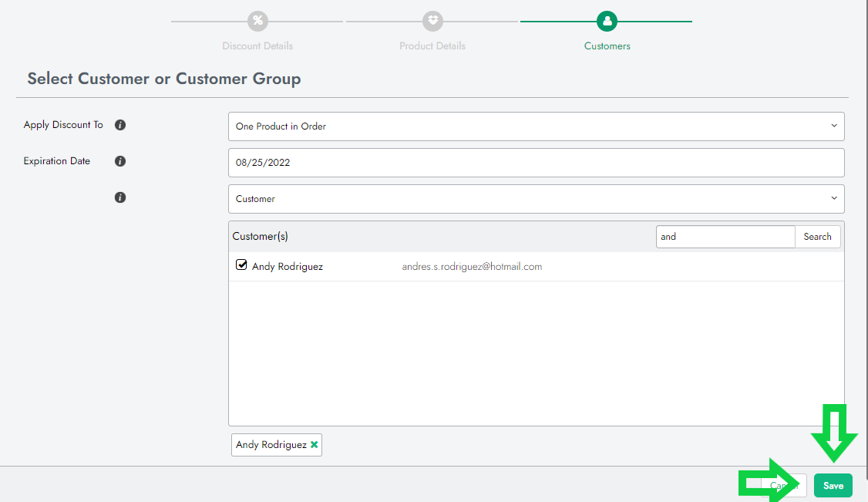This screenshot has width=868, height=502.
Task: Click the Expiration Date field showing 08/25/2022
Action: [536, 163]
